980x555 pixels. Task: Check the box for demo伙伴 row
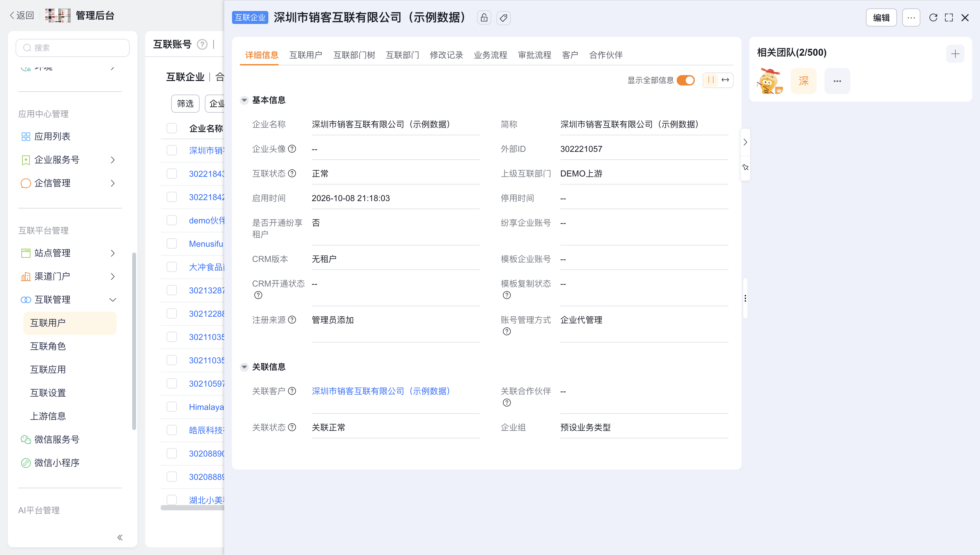point(172,220)
